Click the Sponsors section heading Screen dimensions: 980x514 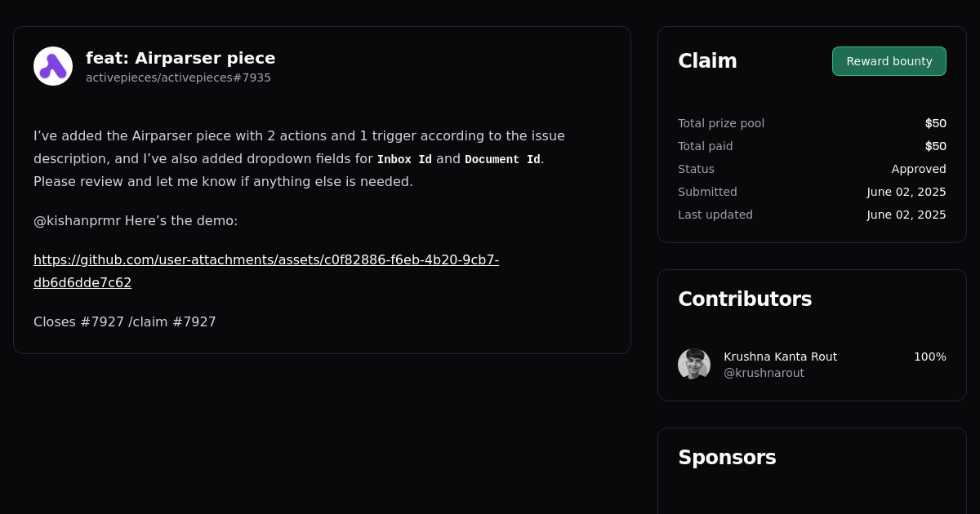click(x=727, y=458)
